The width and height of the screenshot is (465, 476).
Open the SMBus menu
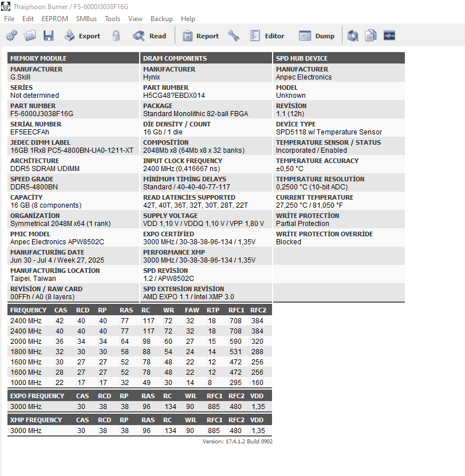(x=86, y=19)
